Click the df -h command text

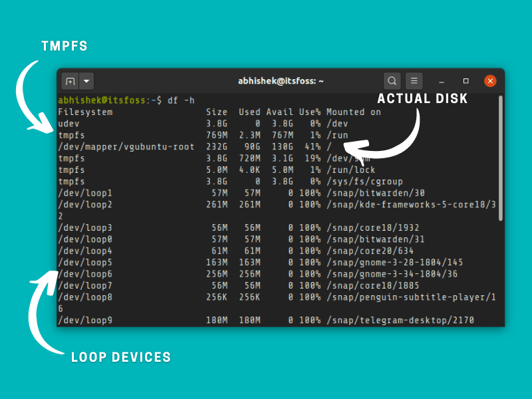181,100
